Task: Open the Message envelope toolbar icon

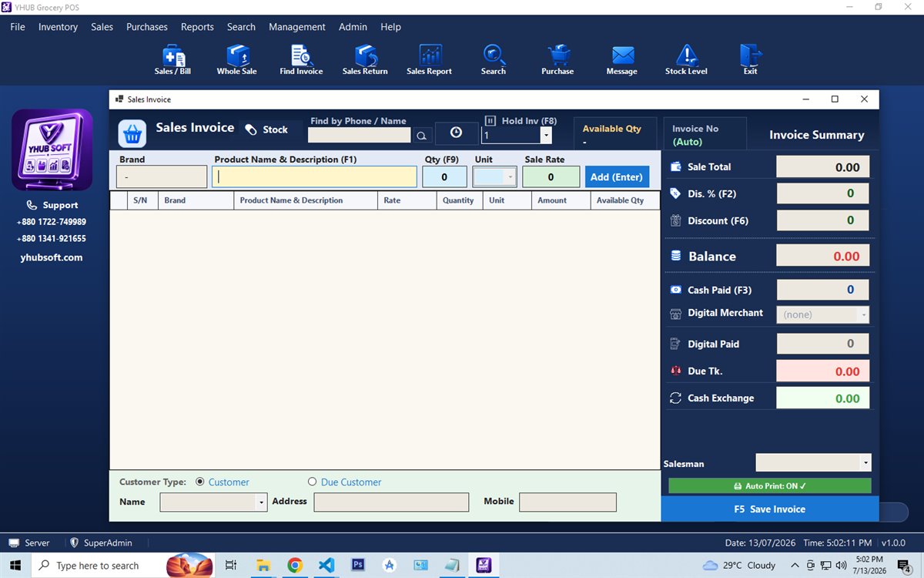Action: (622, 60)
